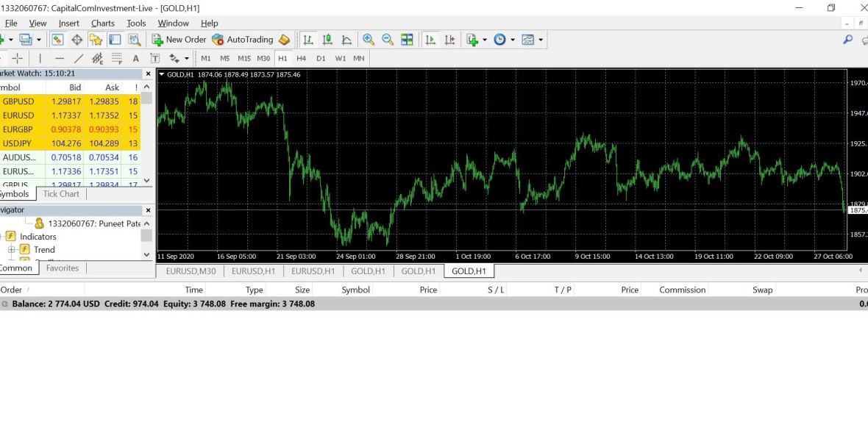Open the Profiles toolbar icon
Viewport: 868px width, 441px height.
[26, 39]
